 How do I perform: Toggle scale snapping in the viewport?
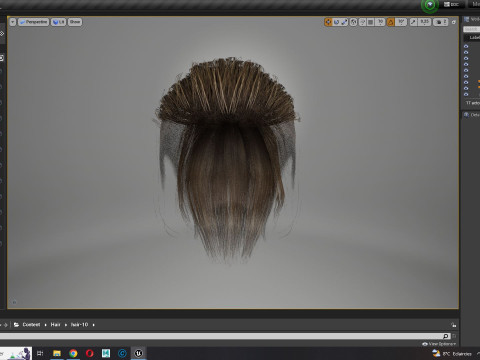[413, 22]
